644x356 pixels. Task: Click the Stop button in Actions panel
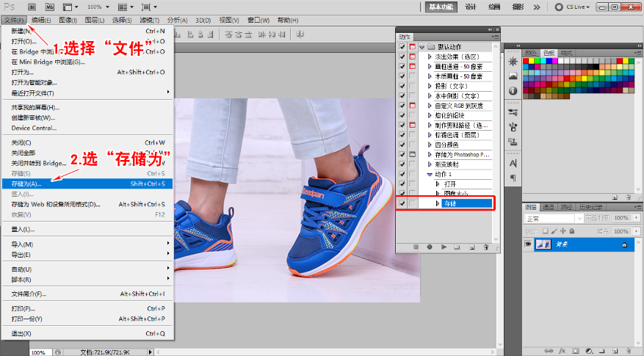pos(416,247)
